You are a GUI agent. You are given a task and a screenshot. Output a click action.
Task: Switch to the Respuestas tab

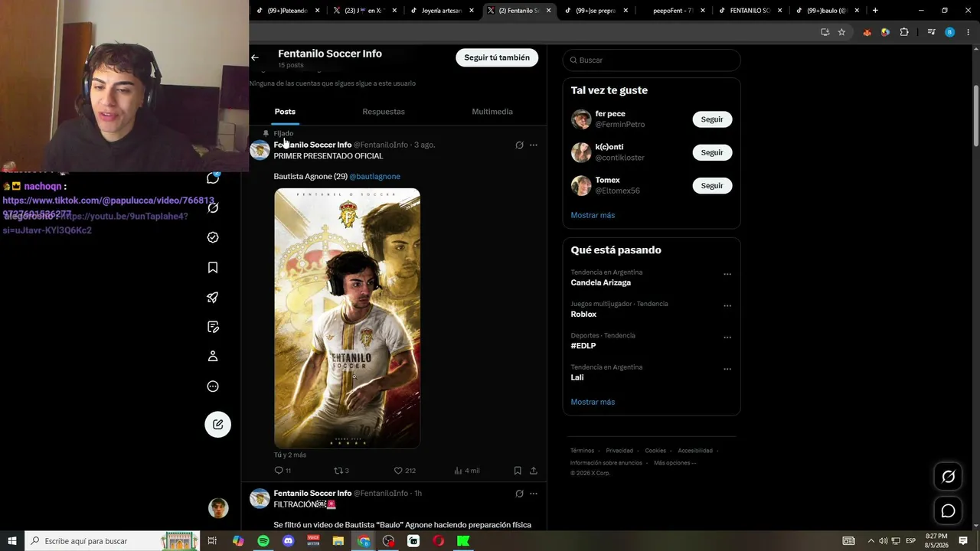[x=384, y=112]
